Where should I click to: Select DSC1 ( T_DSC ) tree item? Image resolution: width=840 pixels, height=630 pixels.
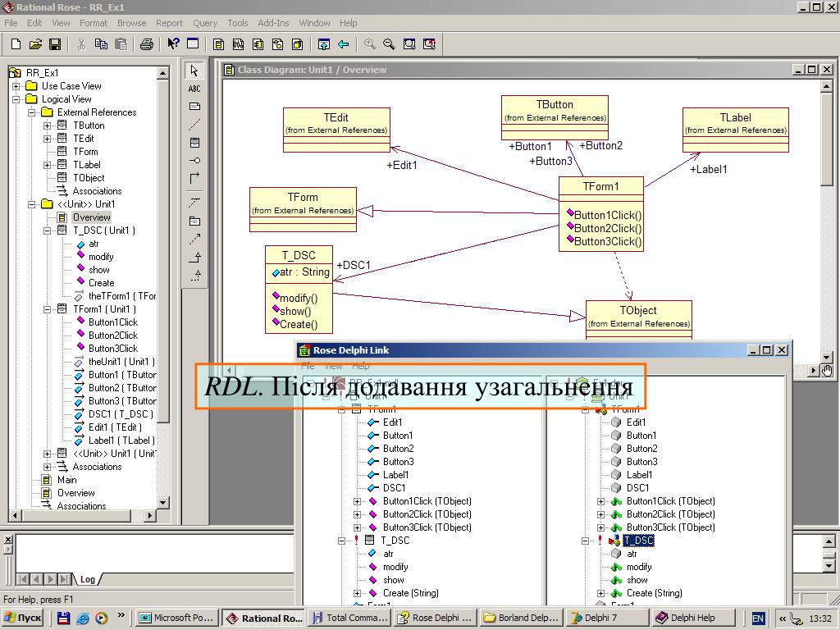point(121,414)
